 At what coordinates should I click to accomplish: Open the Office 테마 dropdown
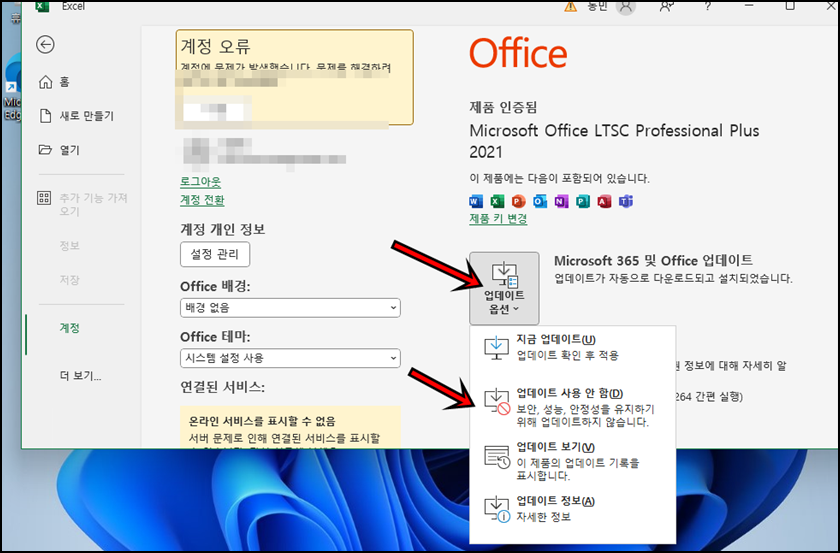tap(290, 358)
